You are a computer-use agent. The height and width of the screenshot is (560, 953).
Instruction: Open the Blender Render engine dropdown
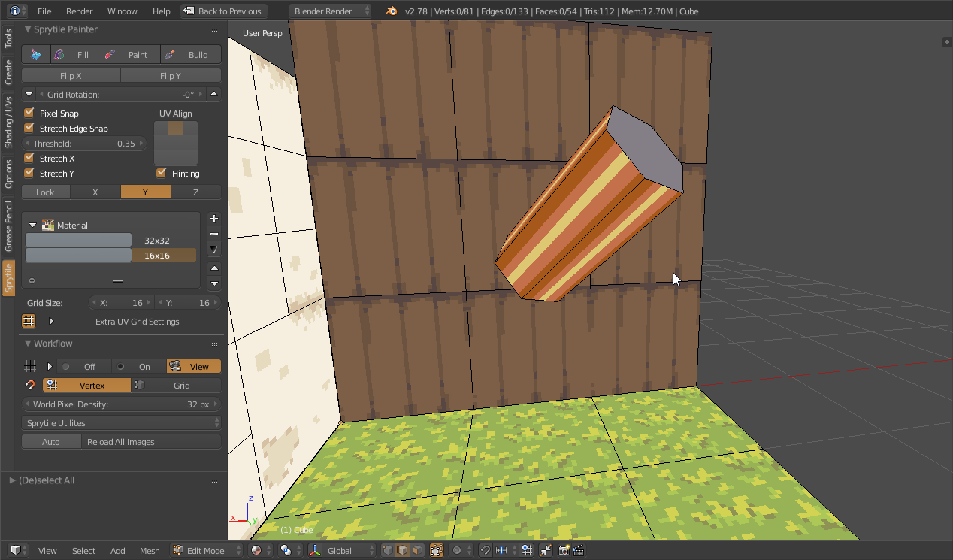click(330, 11)
